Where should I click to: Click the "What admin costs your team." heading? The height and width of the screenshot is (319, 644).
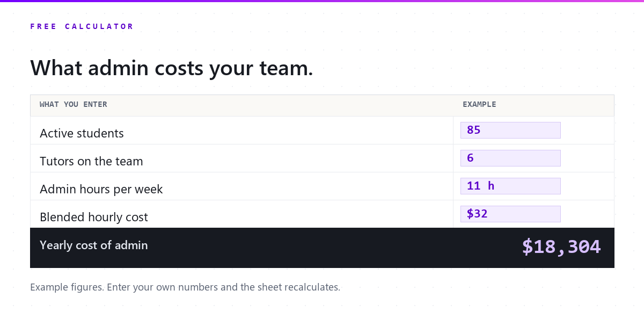coord(172,68)
